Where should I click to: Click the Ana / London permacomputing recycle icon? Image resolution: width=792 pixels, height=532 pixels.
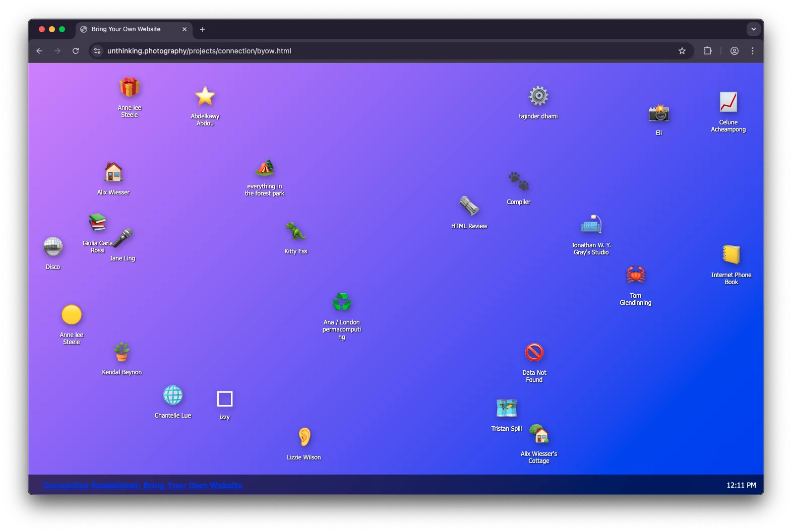342,302
